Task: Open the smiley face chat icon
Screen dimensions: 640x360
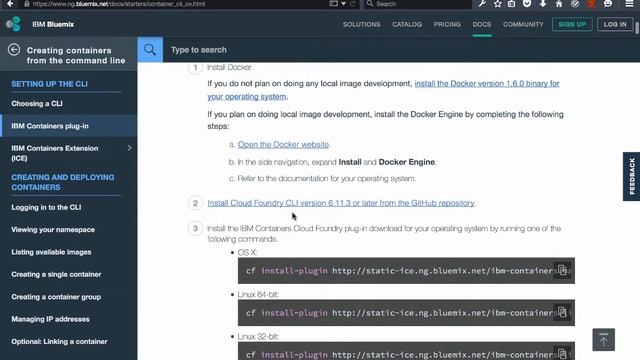Action: pyautogui.click(x=608, y=4)
